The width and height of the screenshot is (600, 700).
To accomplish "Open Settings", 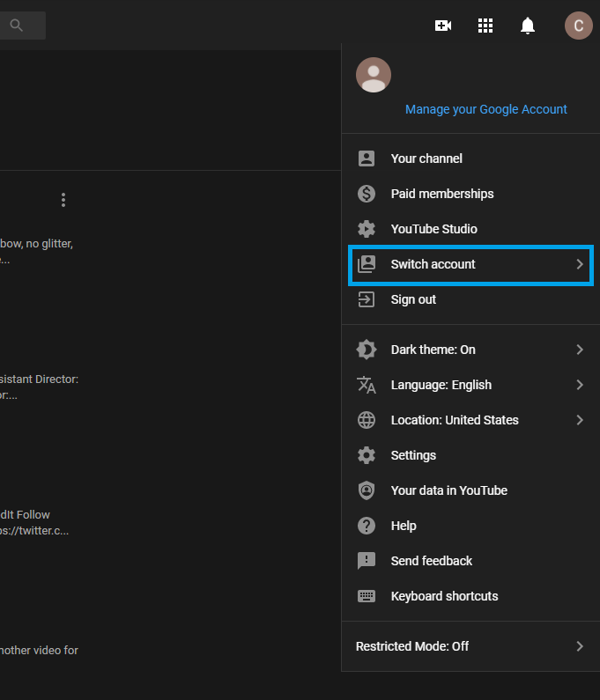I will (x=470, y=455).
